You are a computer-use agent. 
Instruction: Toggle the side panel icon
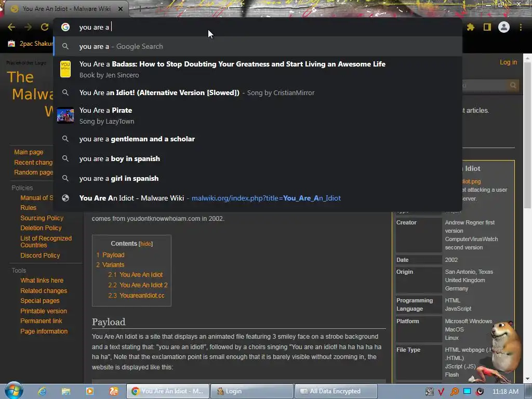487,27
